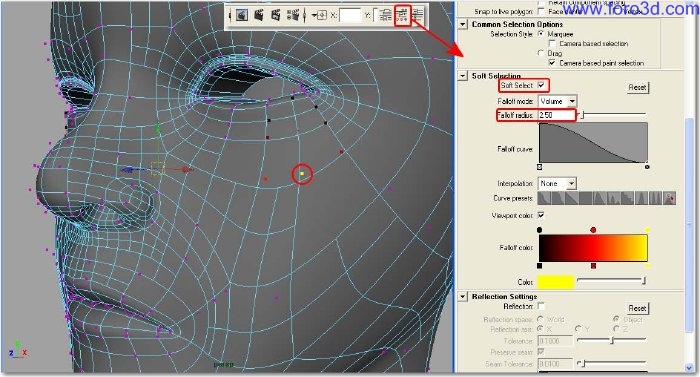This screenshot has height=377, width=700.
Task: Disable Camera based paint selection checkbox
Action: pyautogui.click(x=552, y=63)
